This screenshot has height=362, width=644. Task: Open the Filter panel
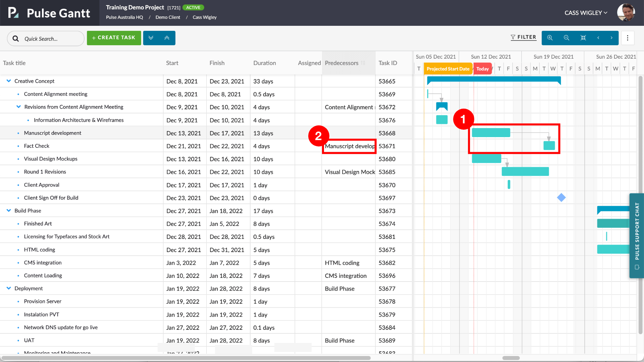[524, 37]
